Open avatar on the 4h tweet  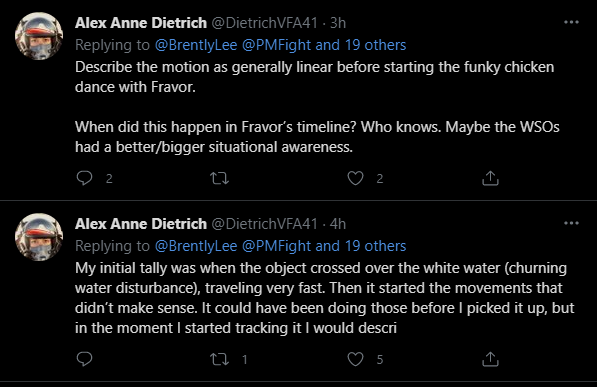click(x=39, y=237)
